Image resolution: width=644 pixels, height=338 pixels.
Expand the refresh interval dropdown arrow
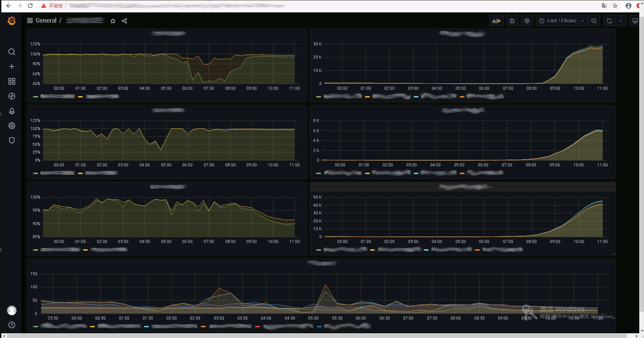(621, 21)
